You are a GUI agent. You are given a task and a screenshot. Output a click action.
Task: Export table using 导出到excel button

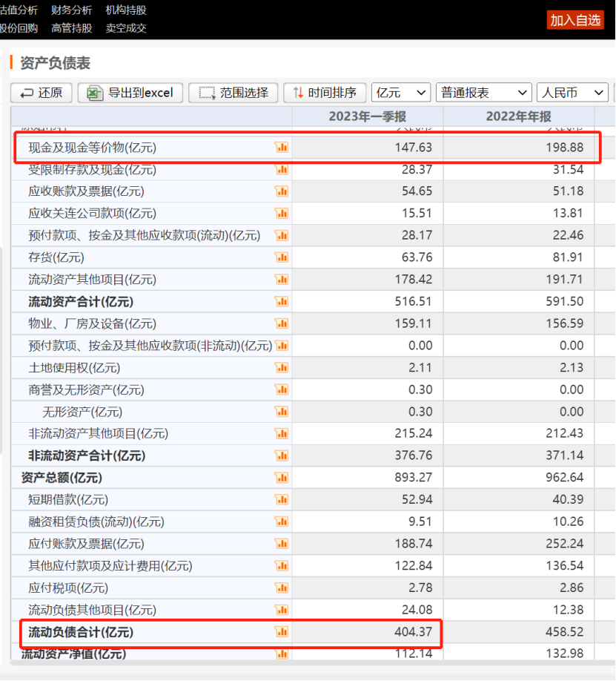[130, 93]
